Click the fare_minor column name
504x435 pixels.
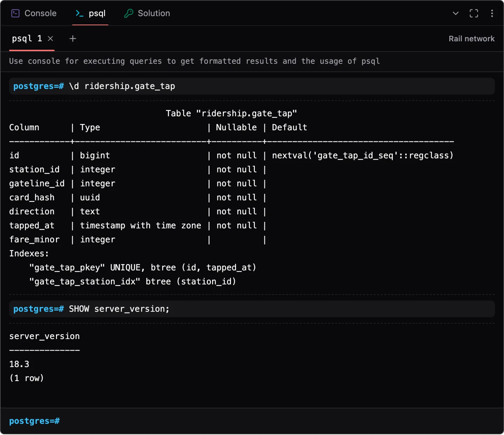tap(34, 240)
